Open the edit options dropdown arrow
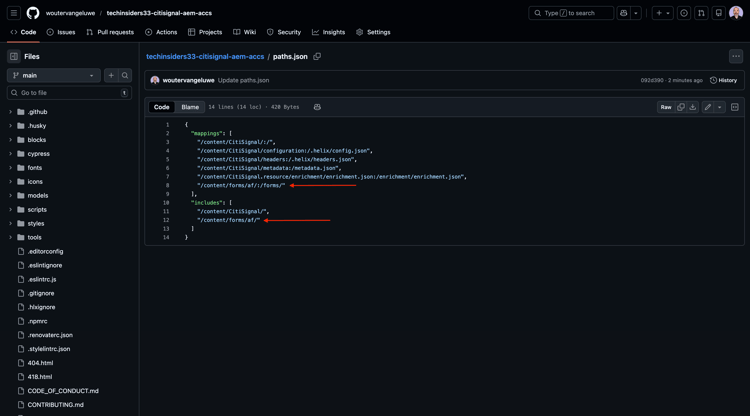The height and width of the screenshot is (416, 750). pyautogui.click(x=719, y=107)
